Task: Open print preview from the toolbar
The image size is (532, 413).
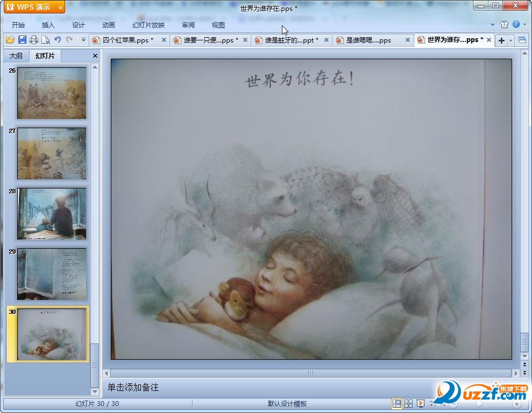Action: point(46,40)
